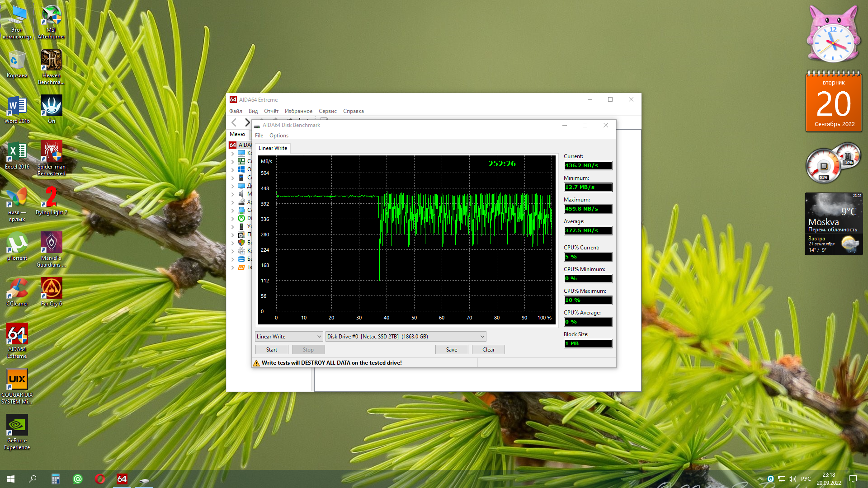Click the Clear button

point(488,350)
